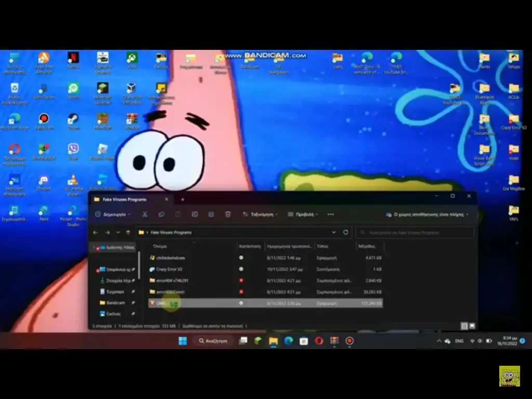Image resolution: width=532 pixels, height=399 pixels.
Task: Select the Xbox desktop icon
Action: pos(131,60)
